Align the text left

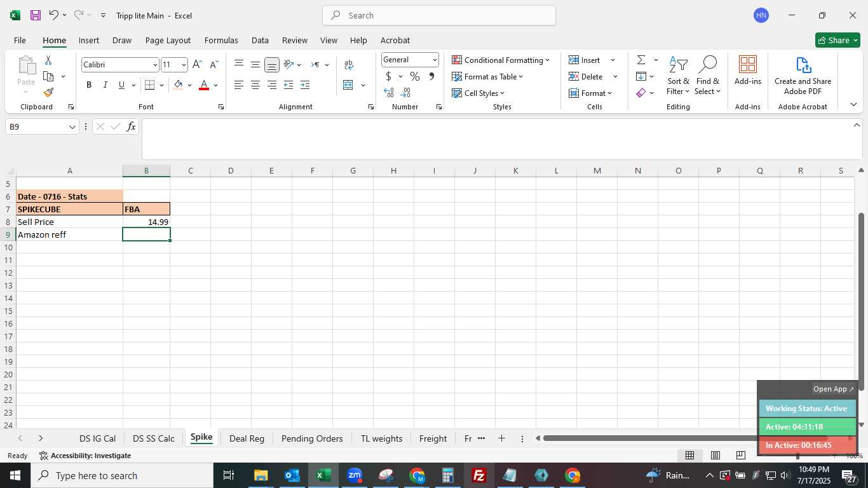pyautogui.click(x=239, y=85)
